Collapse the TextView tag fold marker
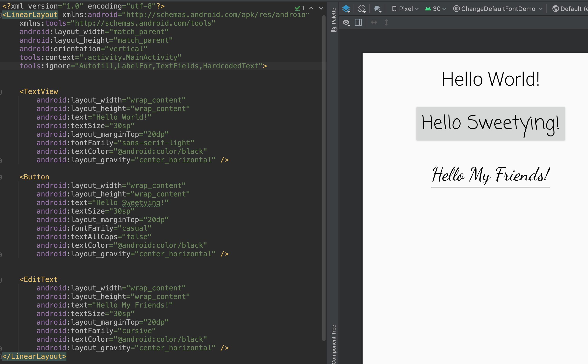This screenshot has width=588, height=364. click(x=1, y=92)
